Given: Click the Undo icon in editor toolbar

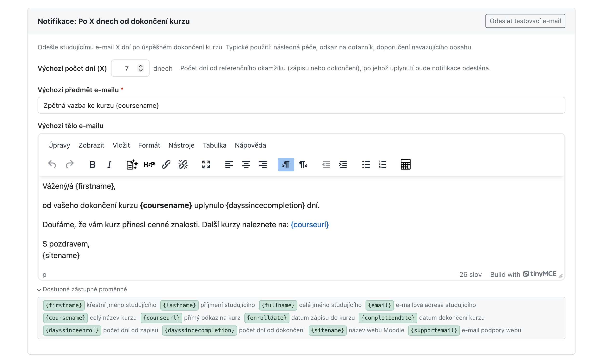Looking at the screenshot, I should point(52,165).
